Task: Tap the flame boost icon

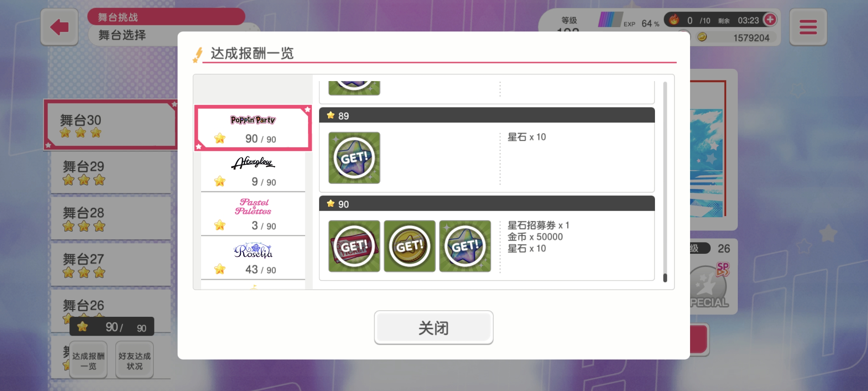Action: 674,20
